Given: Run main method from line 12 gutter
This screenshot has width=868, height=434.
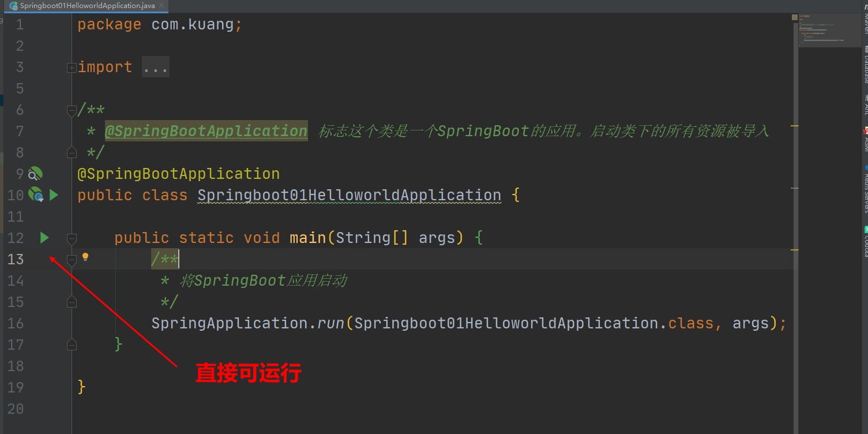Looking at the screenshot, I should (x=44, y=238).
